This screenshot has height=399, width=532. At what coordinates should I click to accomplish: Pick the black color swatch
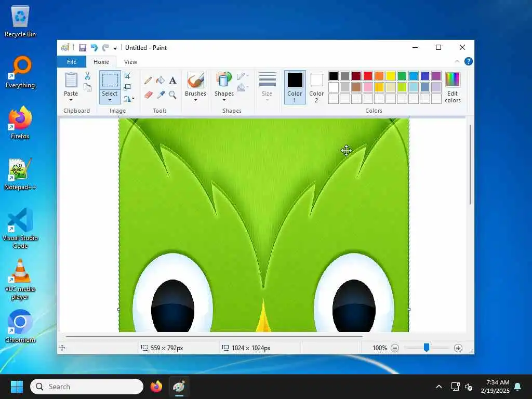pyautogui.click(x=334, y=76)
